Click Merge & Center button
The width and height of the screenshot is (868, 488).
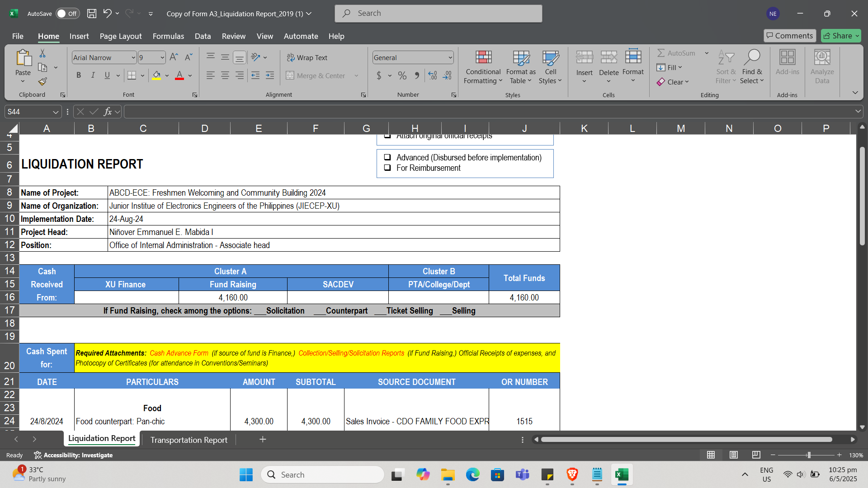316,75
